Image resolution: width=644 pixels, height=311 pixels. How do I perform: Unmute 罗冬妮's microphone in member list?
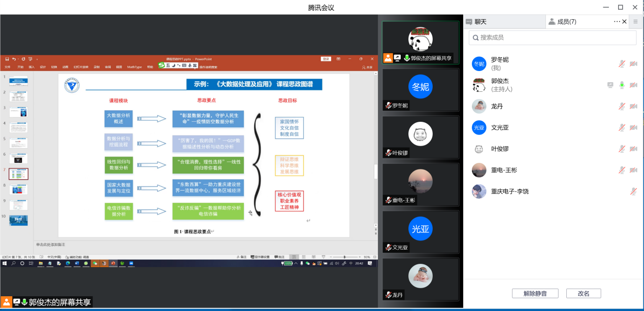tap(622, 64)
